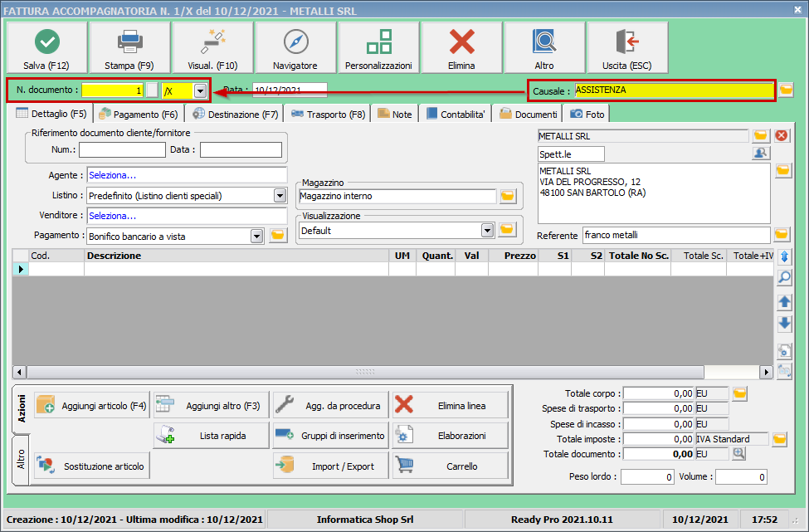The width and height of the screenshot is (809, 532).
Task: Toggle the small checkbox after document number
Action: click(x=152, y=90)
